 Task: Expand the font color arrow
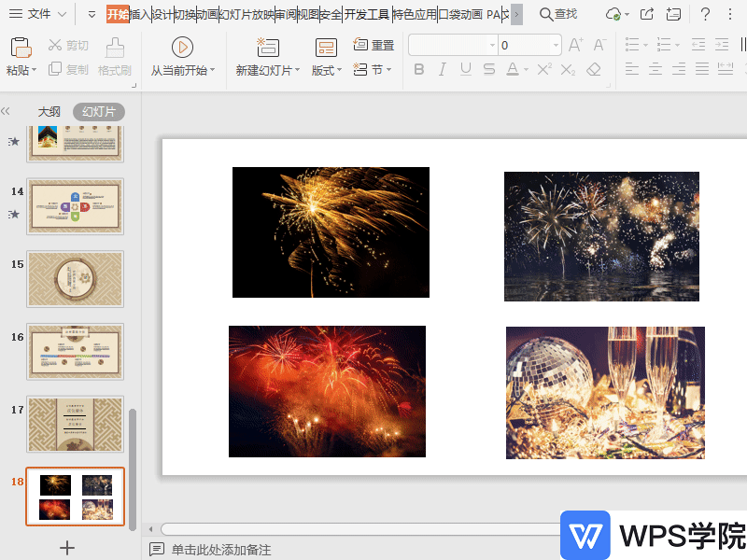point(526,69)
